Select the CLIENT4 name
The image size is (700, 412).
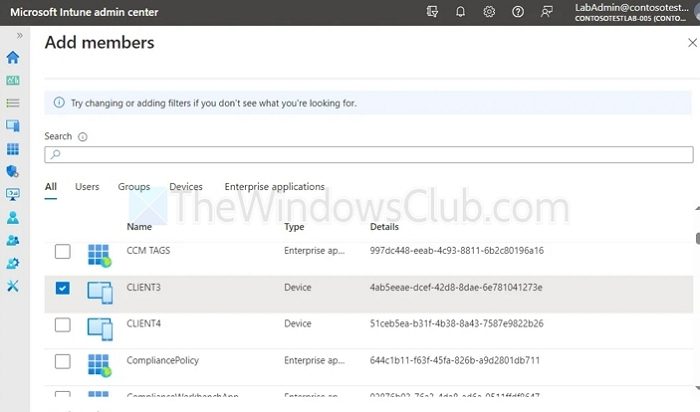[x=144, y=324]
